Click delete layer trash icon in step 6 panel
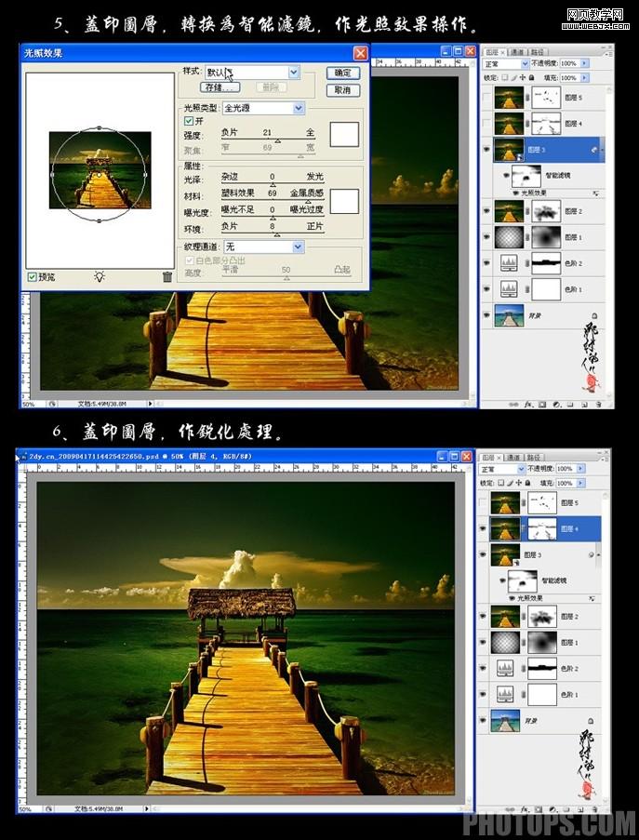This screenshot has height=840, width=639. pos(595,809)
